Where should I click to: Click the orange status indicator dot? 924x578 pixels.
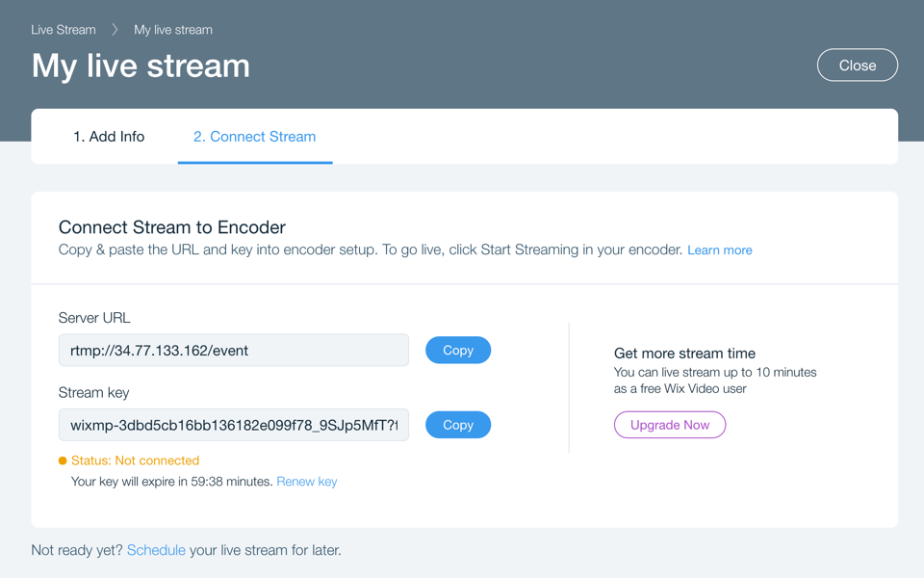tap(63, 460)
